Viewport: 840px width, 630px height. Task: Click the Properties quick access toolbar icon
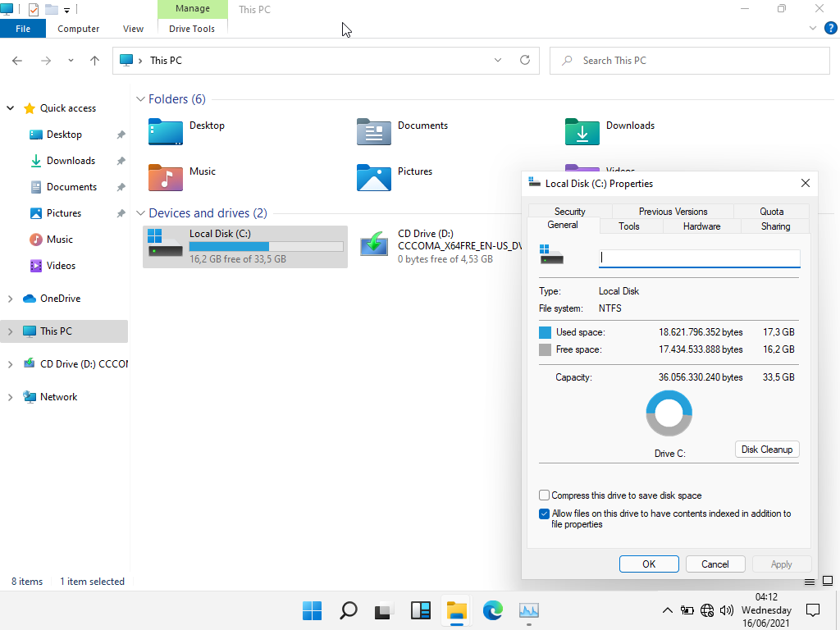point(33,10)
